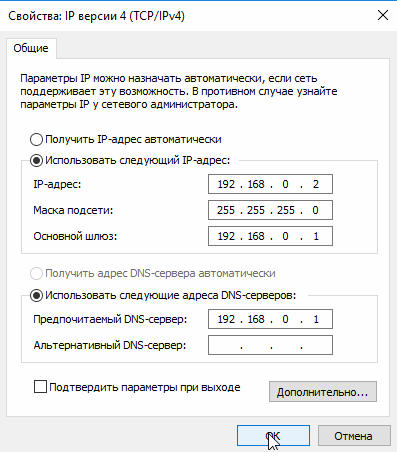Click the 'Предпочитаемый DNS-сервер' field
Image resolution: width=397 pixels, height=452 pixels.
270,319
